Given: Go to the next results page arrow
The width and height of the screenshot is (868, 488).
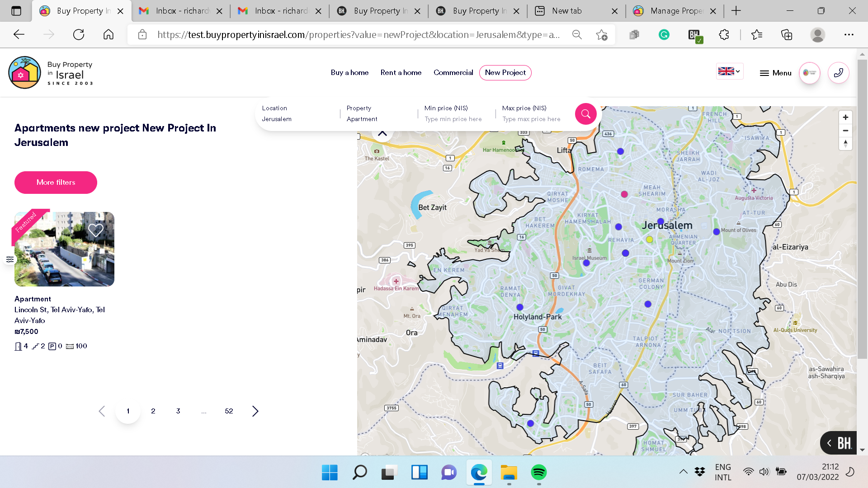Looking at the screenshot, I should pyautogui.click(x=255, y=411).
